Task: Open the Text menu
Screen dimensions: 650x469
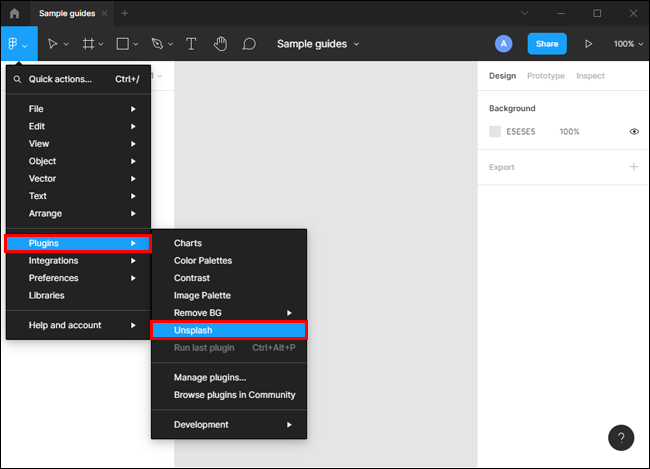Action: (x=78, y=196)
